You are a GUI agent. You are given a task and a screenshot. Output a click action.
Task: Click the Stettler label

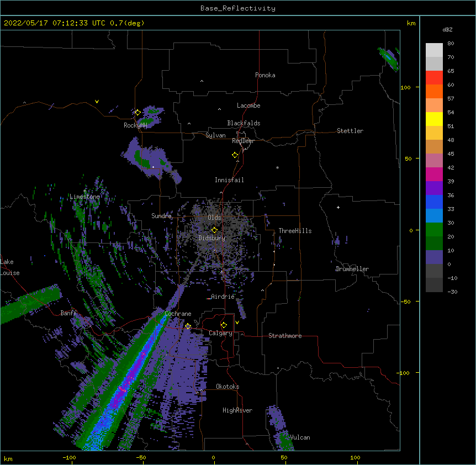click(x=350, y=131)
